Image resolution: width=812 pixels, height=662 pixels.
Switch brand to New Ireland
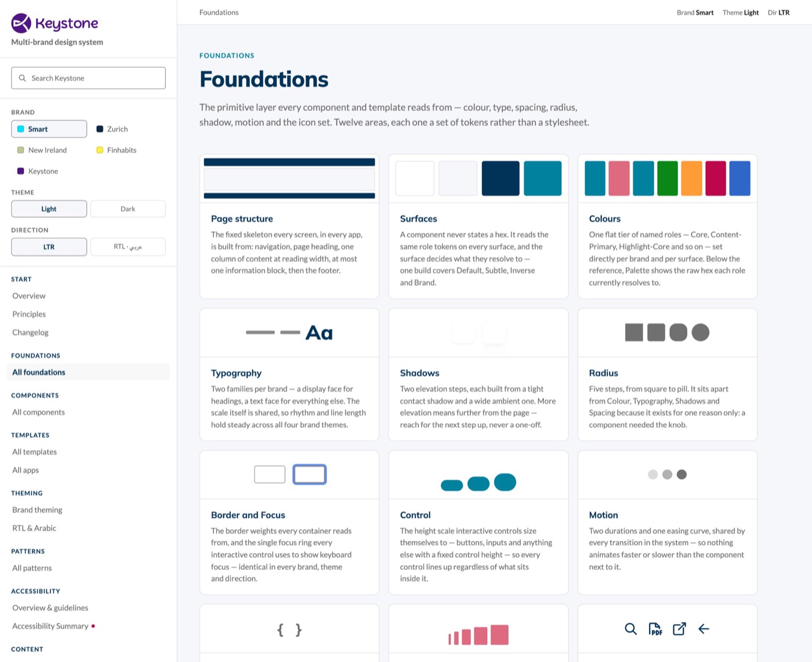49,150
